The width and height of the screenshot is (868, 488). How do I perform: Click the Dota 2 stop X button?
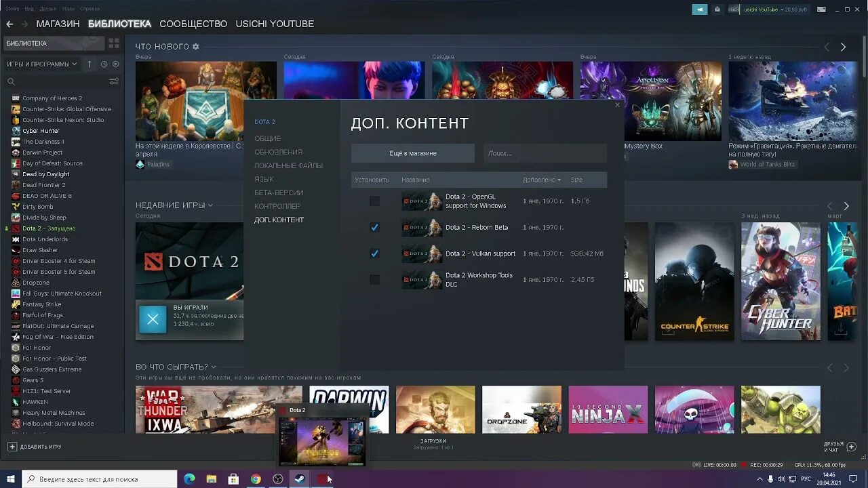[x=153, y=319]
